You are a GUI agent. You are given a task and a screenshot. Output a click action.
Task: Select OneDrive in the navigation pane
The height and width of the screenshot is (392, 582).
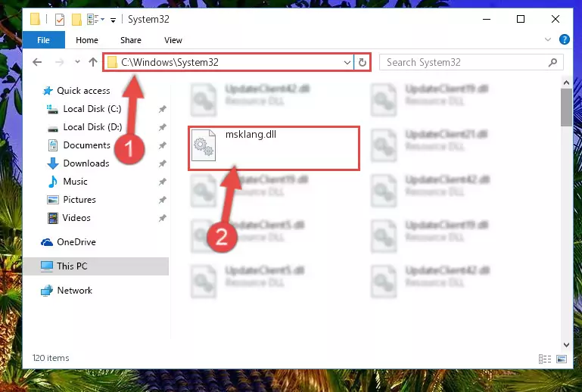[x=76, y=242]
